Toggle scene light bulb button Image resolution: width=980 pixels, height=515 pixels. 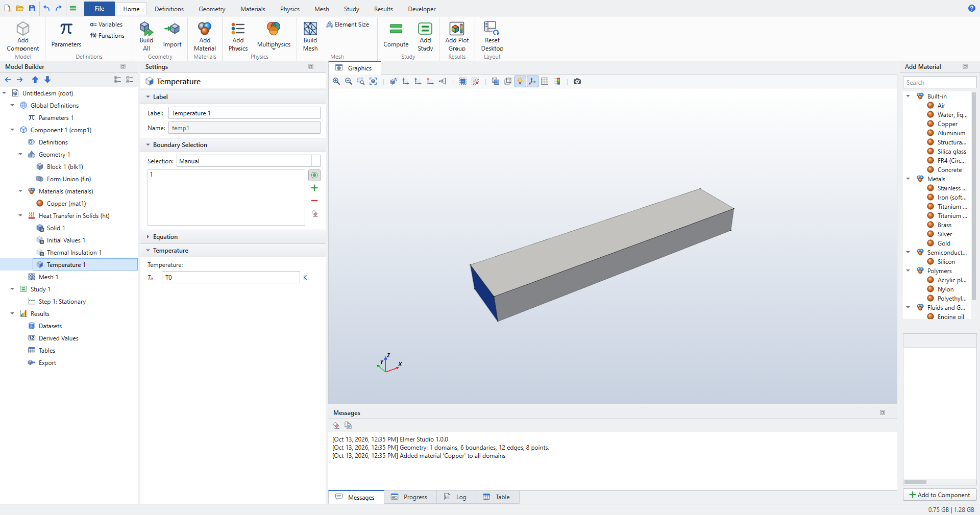pos(520,81)
